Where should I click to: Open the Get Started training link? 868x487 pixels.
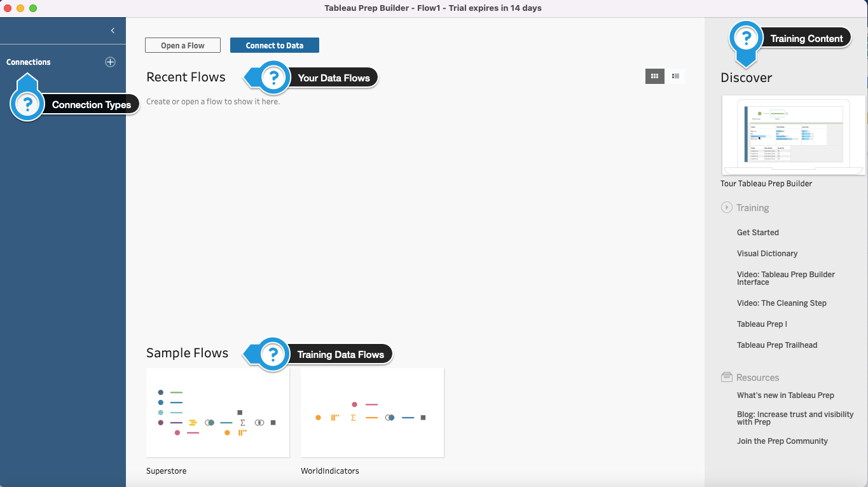click(758, 233)
